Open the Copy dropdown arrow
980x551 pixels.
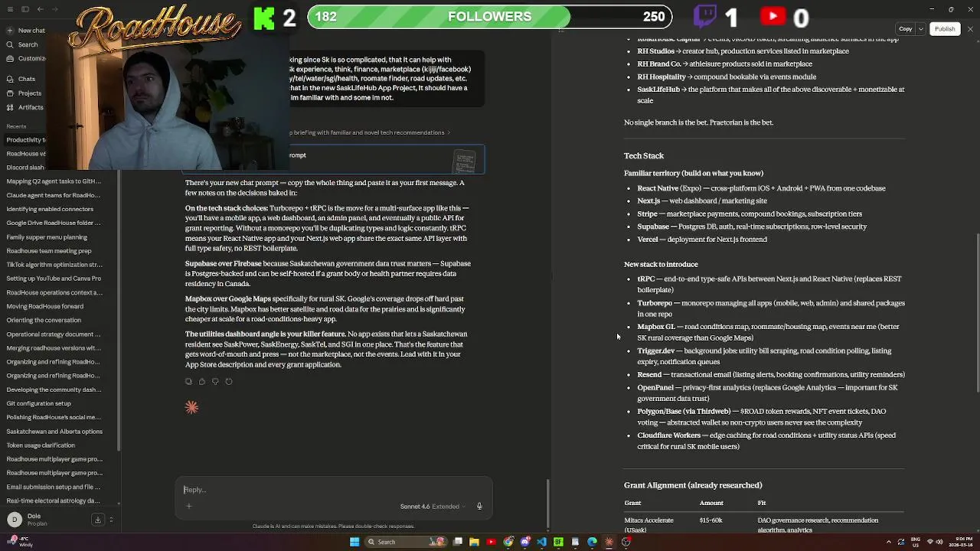point(921,29)
